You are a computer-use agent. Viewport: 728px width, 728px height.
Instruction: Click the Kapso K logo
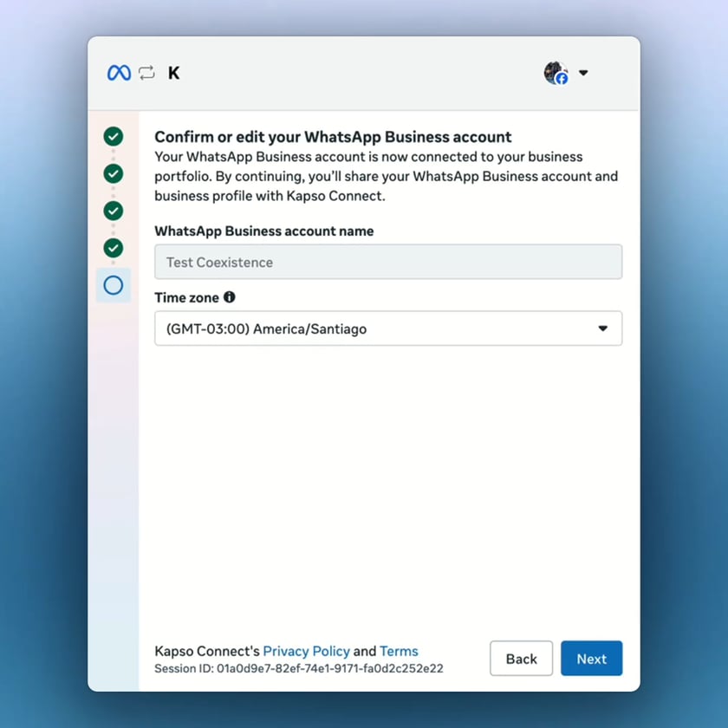pos(173,73)
